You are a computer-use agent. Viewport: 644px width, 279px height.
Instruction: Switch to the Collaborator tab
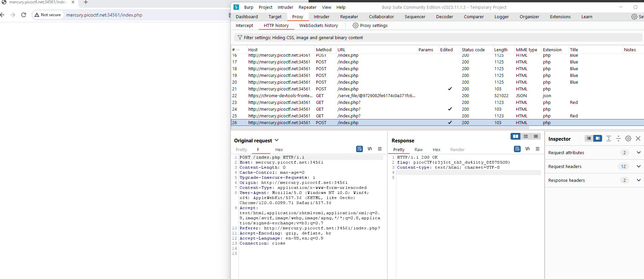pos(381,17)
